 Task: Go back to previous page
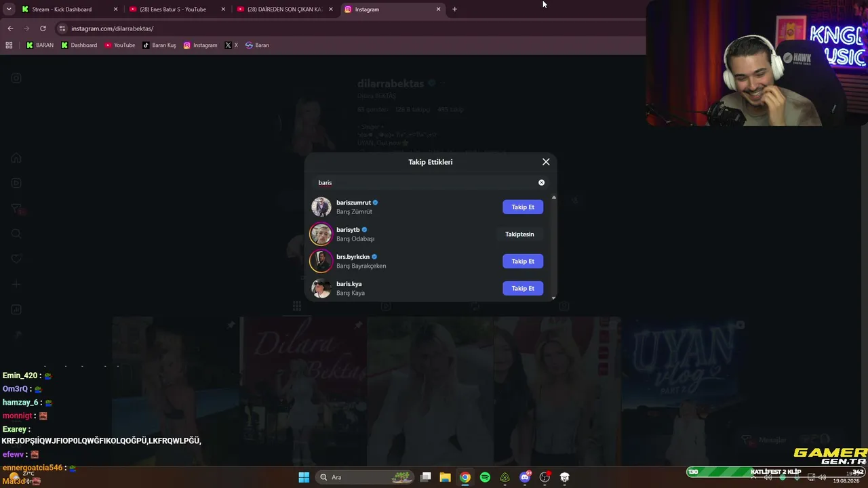point(10,28)
